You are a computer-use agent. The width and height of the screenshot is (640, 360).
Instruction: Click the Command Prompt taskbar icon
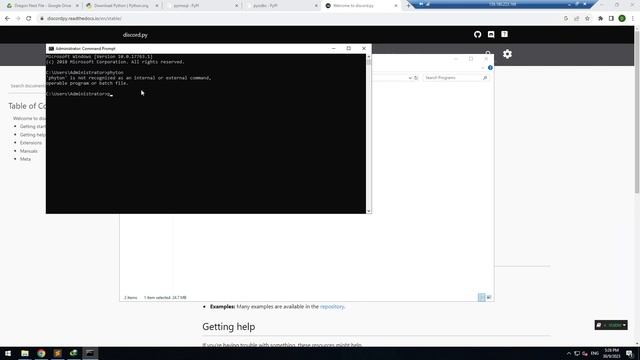coord(90,353)
